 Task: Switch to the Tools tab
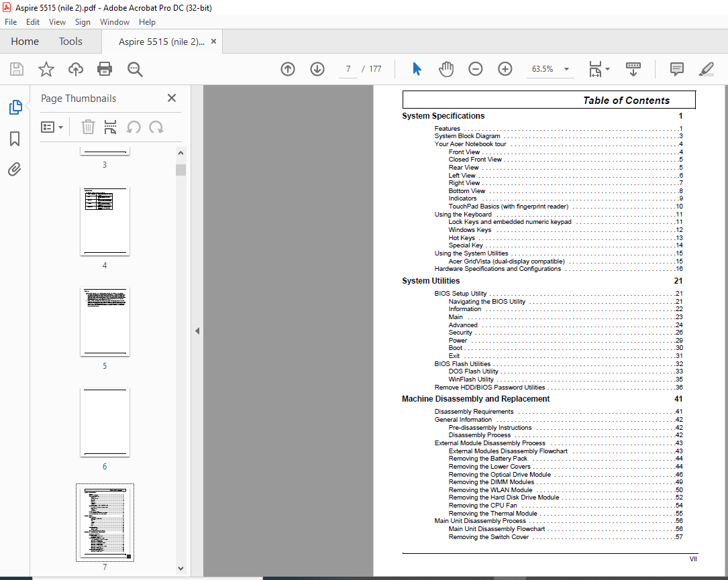point(70,42)
